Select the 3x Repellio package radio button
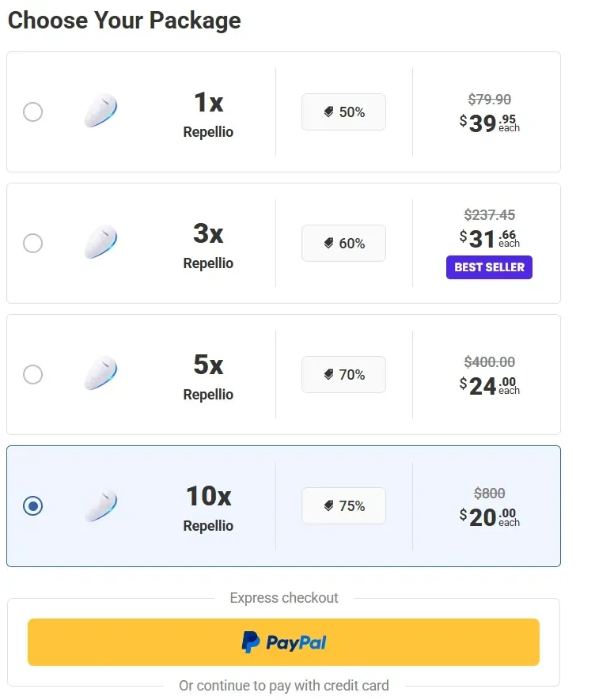595x700 pixels. (32, 243)
